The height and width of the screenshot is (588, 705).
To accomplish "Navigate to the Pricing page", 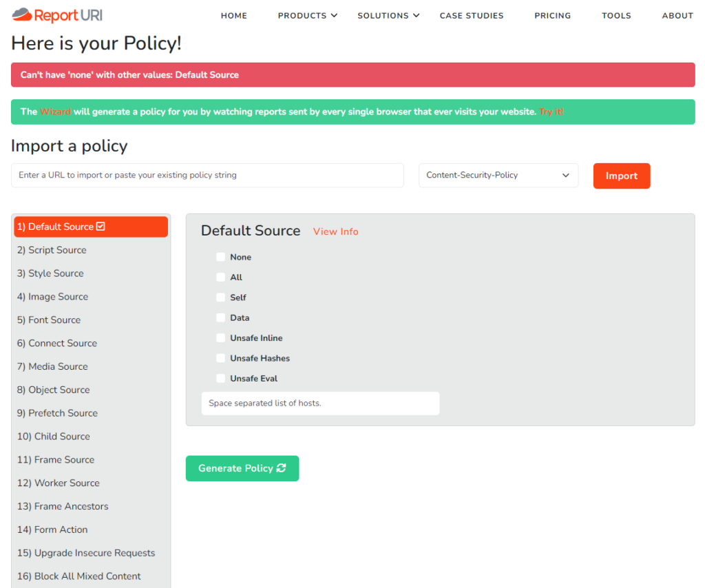I will click(552, 15).
